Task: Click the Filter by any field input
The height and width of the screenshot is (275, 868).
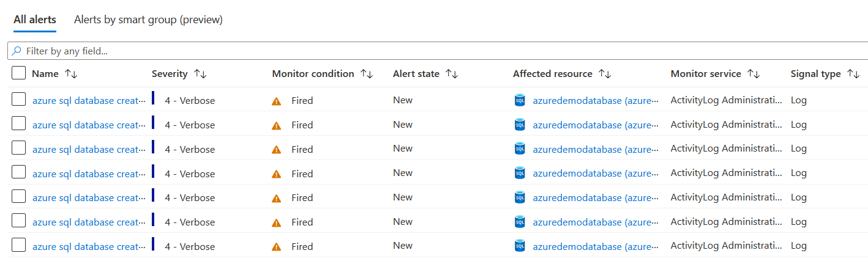Action: 428,51
